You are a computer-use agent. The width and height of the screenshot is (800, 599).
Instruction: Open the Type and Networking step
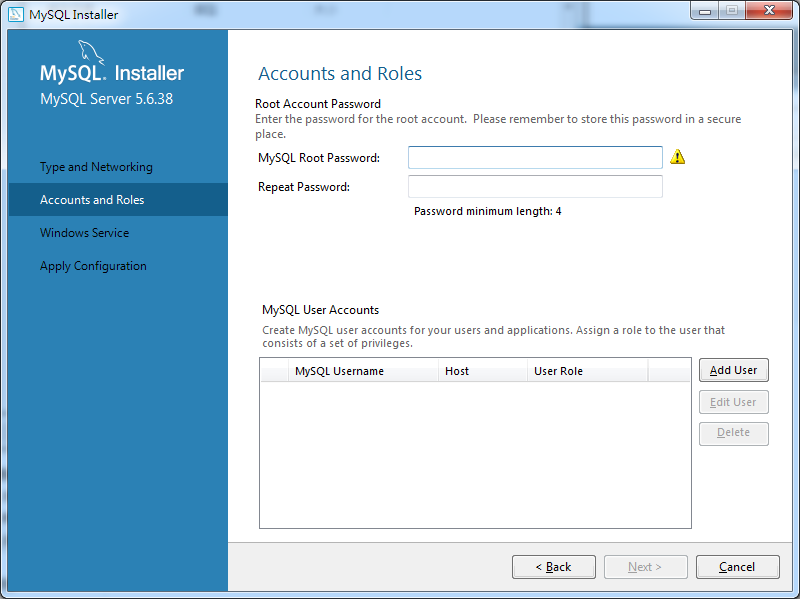tap(96, 167)
